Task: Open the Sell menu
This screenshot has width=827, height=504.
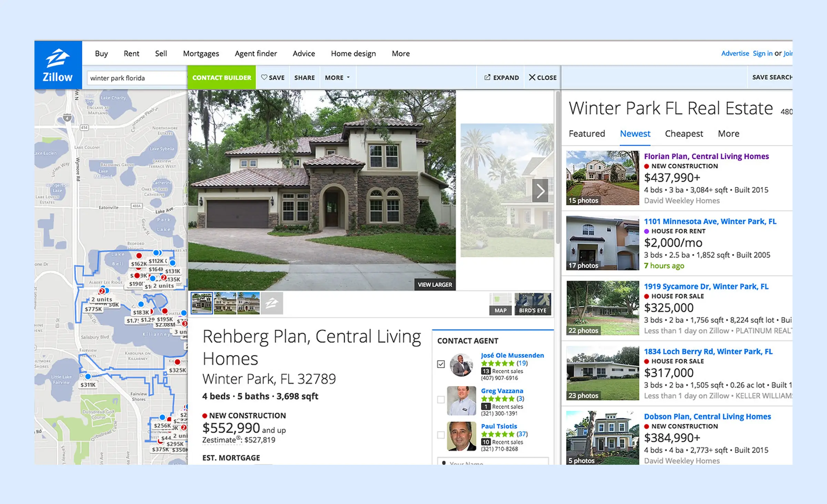Action: click(161, 53)
